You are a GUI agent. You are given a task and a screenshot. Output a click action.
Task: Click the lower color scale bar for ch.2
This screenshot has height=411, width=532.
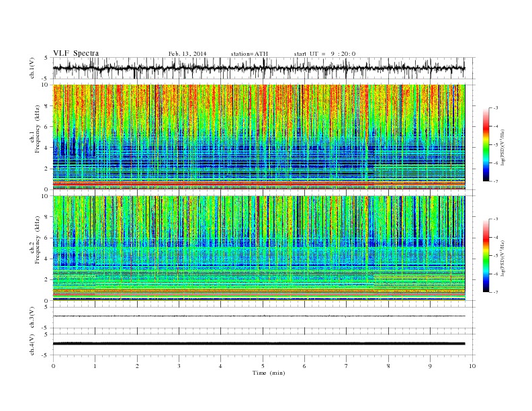coord(486,256)
